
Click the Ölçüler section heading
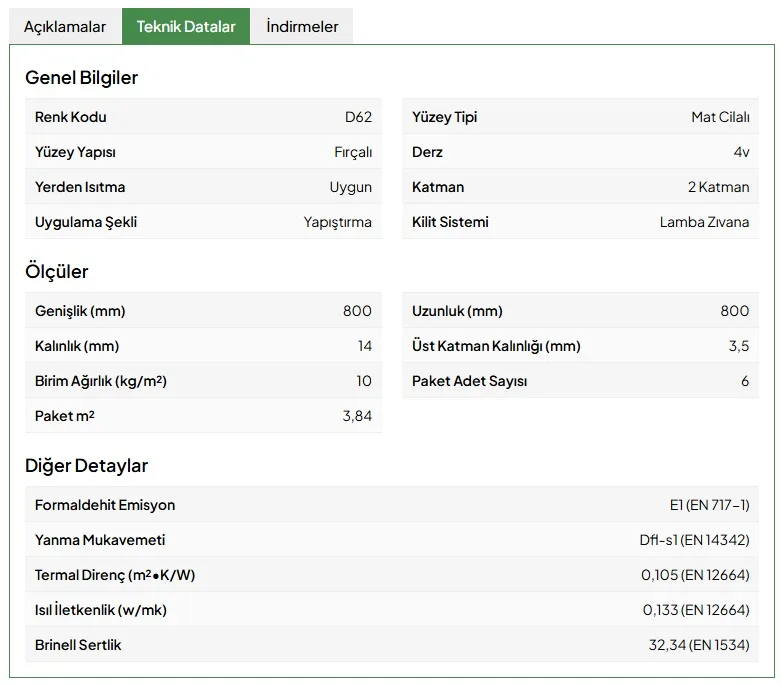(x=56, y=272)
